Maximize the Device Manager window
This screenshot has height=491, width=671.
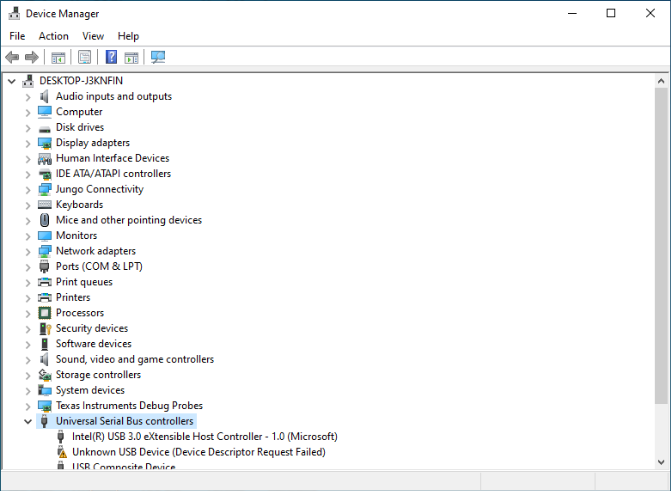pos(611,13)
